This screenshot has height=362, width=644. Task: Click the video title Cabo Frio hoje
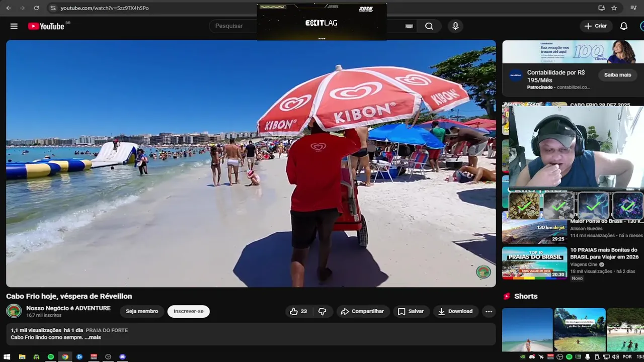tap(69, 296)
